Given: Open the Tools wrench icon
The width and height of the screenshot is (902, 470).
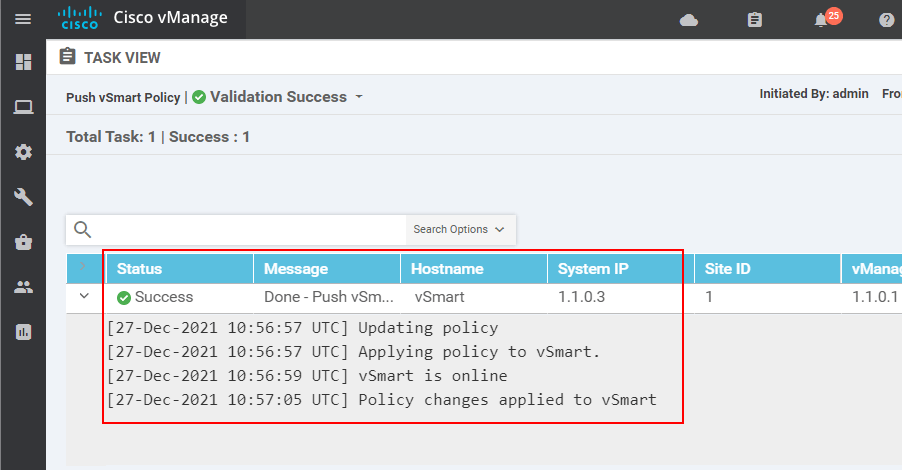Looking at the screenshot, I should click(x=23, y=197).
